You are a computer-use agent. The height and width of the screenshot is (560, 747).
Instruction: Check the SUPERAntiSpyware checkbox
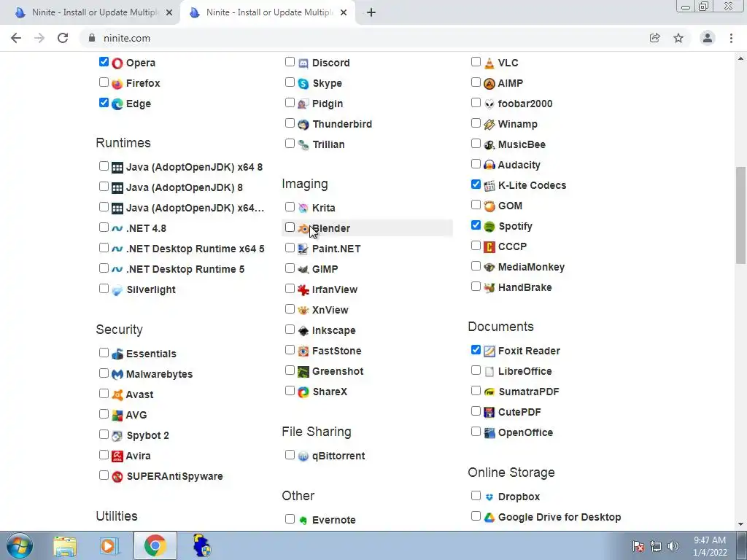(104, 475)
